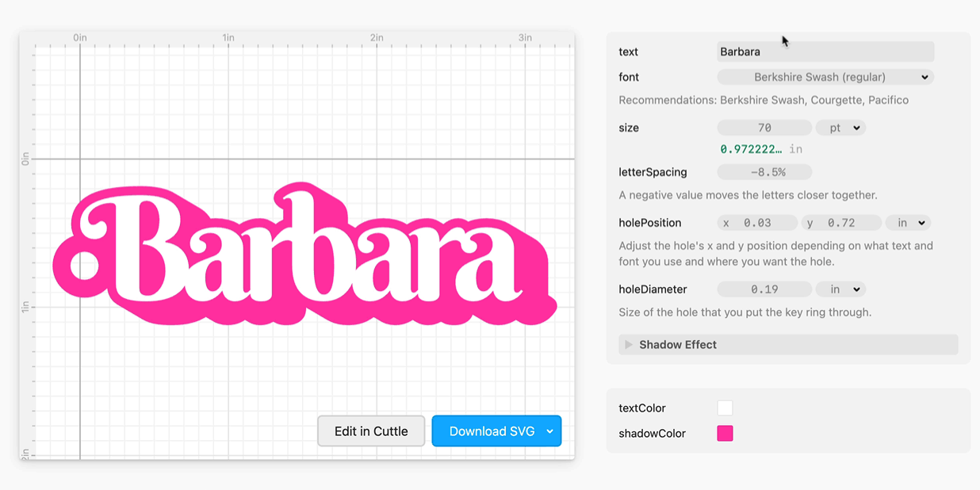Click the keyring hole on the design
The width and height of the screenshot is (980, 490).
pos(84,266)
